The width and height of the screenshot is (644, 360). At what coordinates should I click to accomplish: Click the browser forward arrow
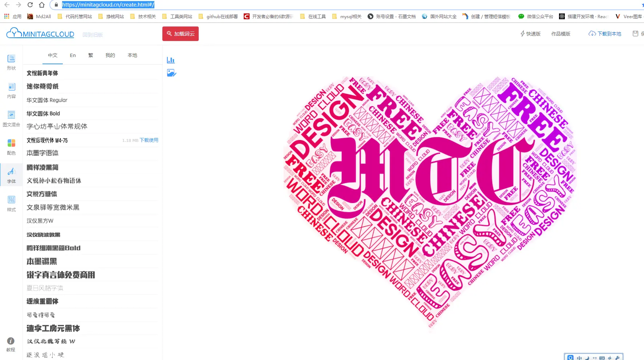(x=19, y=5)
